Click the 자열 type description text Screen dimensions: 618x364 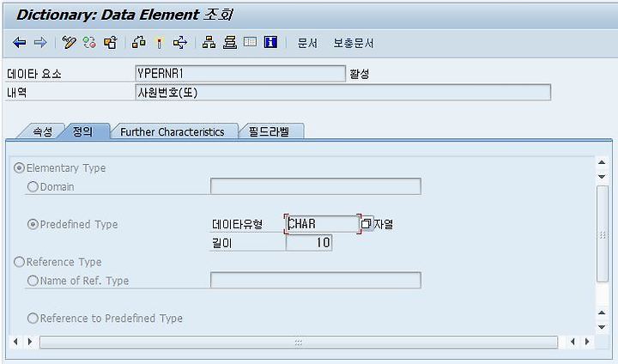[x=384, y=224]
